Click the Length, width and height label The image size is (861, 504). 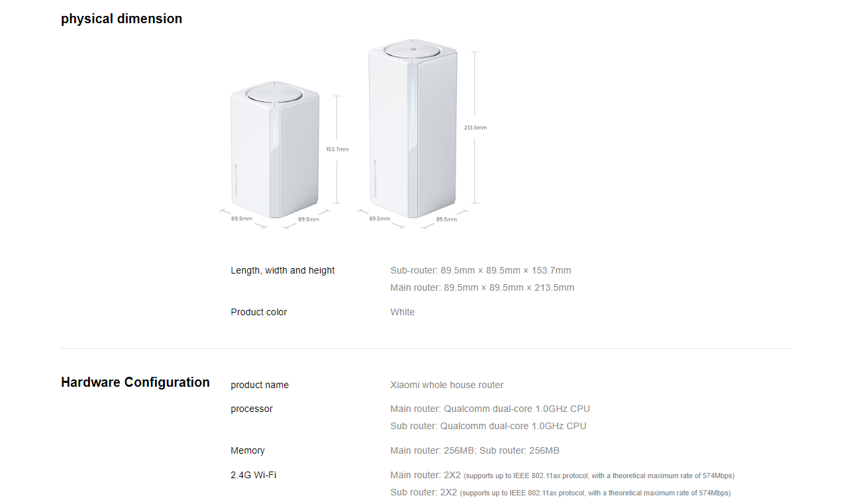(x=283, y=270)
